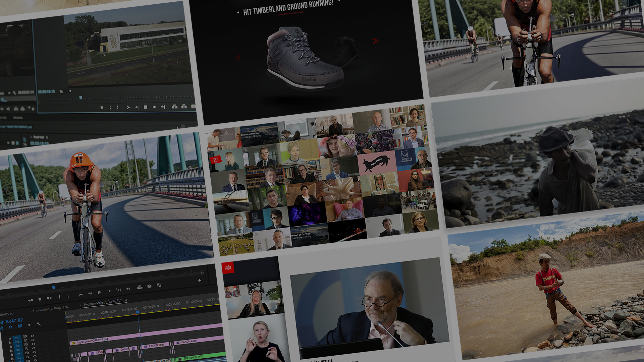This screenshot has height=362, width=644.
Task: Toggle the magnet Snap icon in timeline
Action: 11,327
